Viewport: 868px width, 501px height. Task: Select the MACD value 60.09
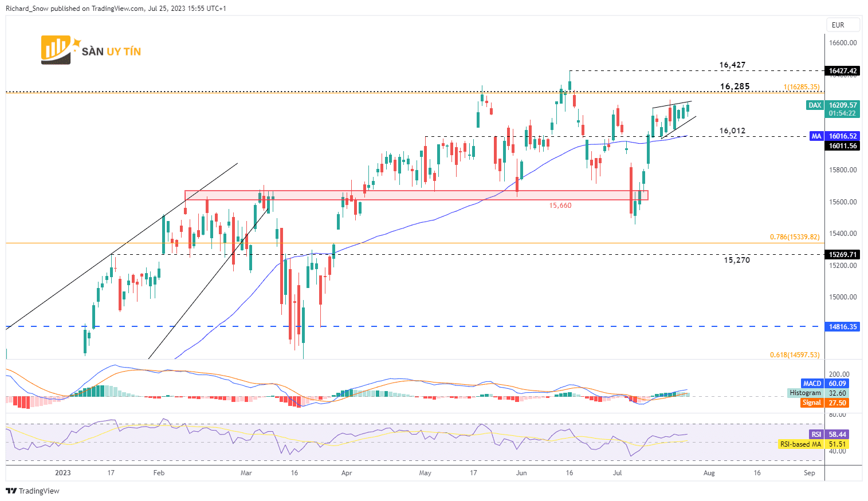pyautogui.click(x=837, y=384)
